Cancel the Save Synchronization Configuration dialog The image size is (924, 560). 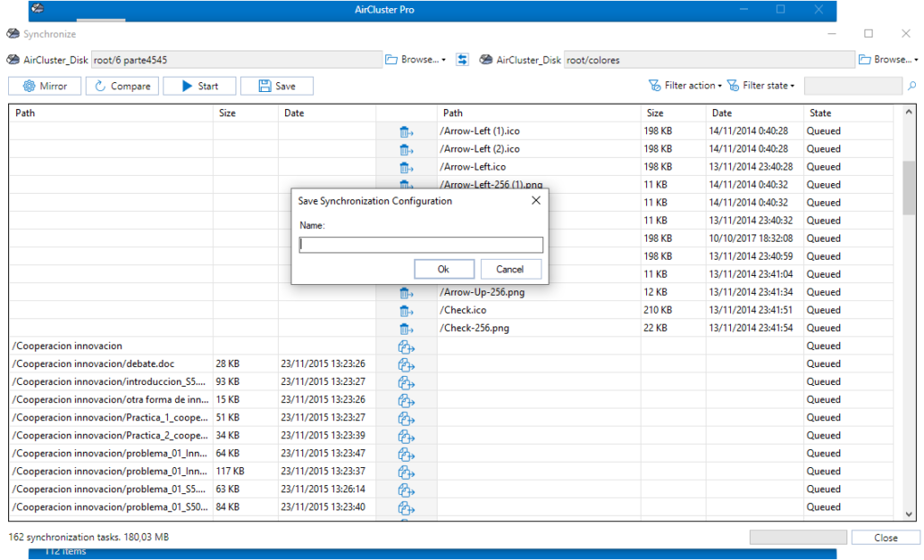[510, 269]
